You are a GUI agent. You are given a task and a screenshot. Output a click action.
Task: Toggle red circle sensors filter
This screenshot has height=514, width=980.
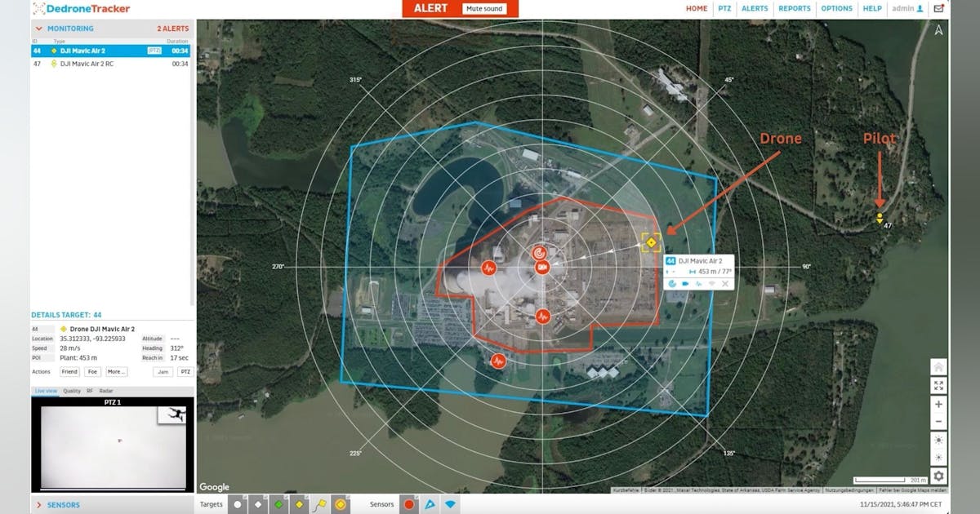(x=409, y=504)
